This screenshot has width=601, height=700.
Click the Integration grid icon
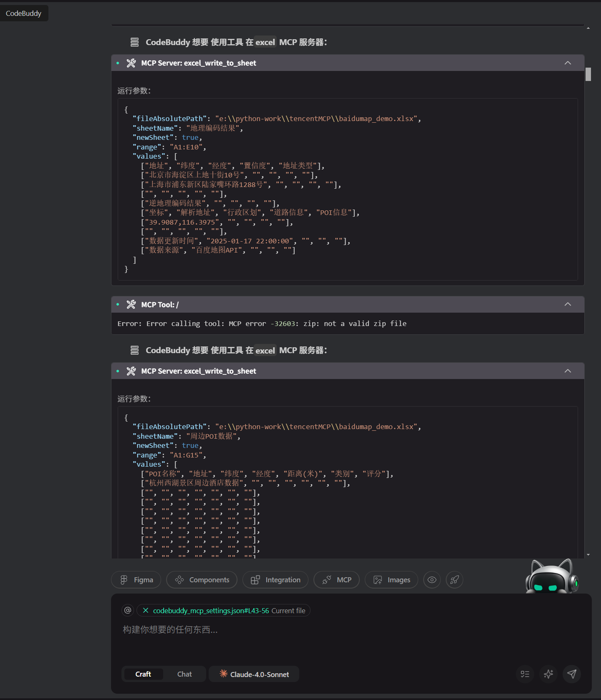click(255, 580)
